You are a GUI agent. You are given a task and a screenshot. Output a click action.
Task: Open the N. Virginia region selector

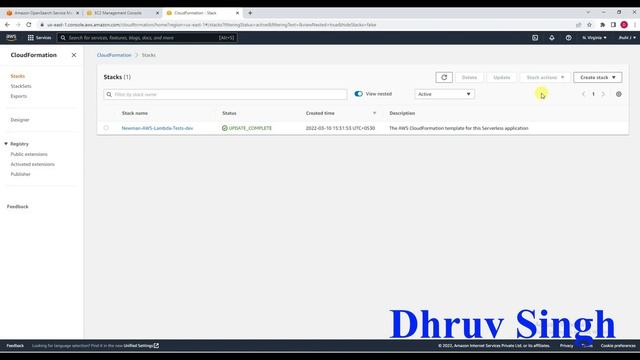tap(594, 38)
